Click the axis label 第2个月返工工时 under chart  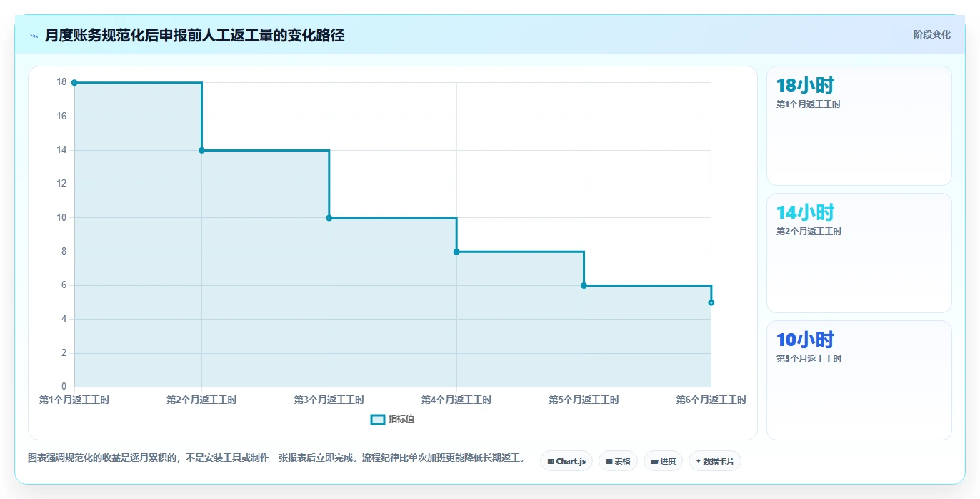coord(201,400)
